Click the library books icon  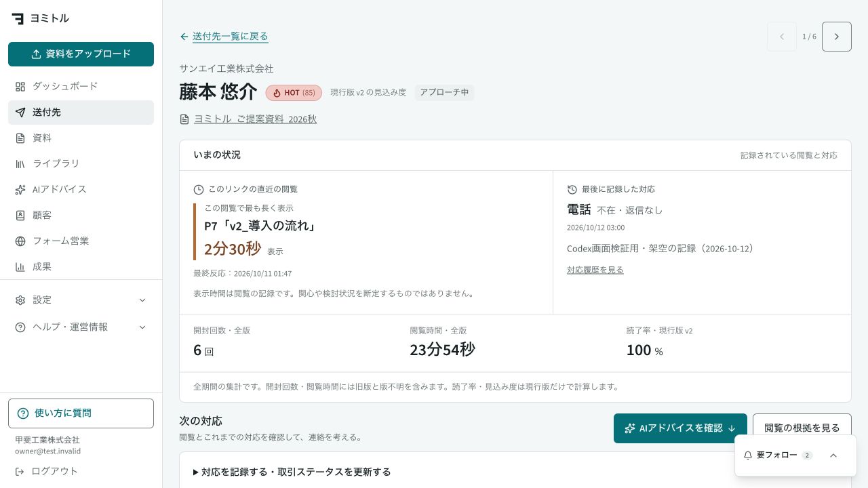[20, 164]
